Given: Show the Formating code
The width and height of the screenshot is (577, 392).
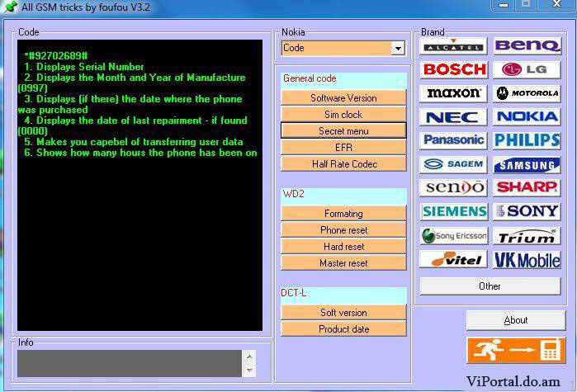Looking at the screenshot, I should pos(343,214).
